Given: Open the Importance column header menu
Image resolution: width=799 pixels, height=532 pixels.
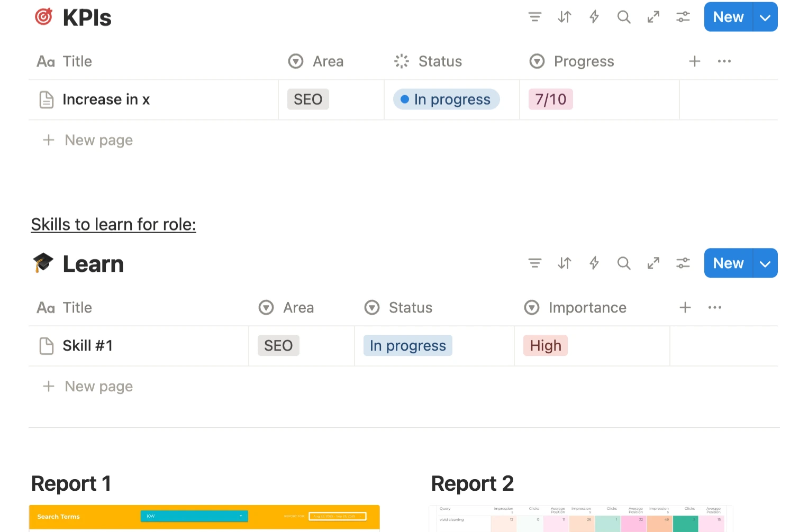Looking at the screenshot, I should (x=587, y=307).
